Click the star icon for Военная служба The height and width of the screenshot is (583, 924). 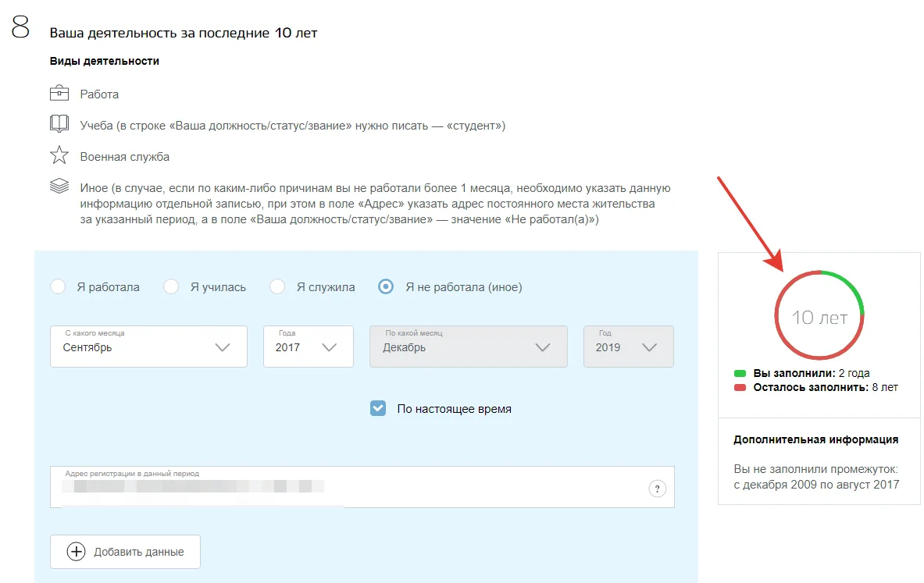pos(59,155)
